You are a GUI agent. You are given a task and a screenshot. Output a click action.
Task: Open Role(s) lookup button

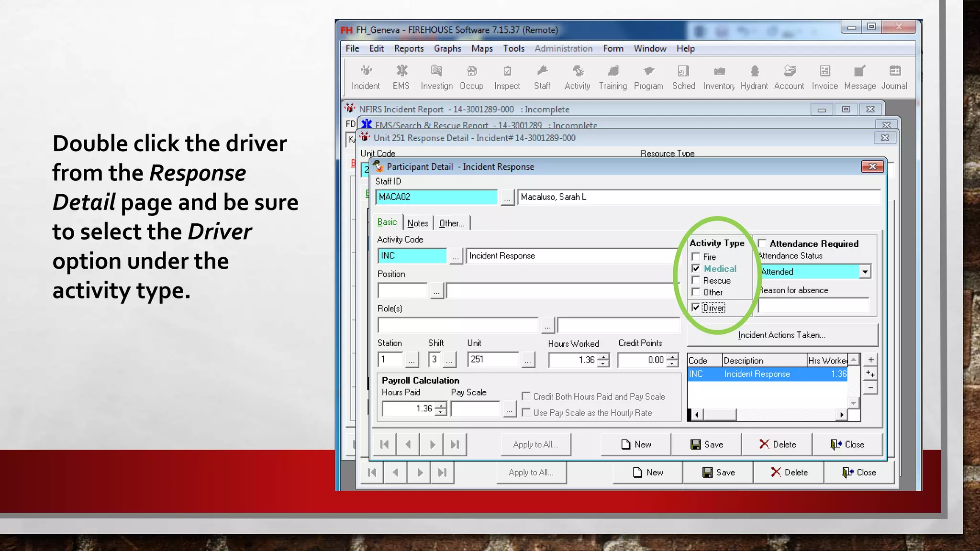pos(547,326)
